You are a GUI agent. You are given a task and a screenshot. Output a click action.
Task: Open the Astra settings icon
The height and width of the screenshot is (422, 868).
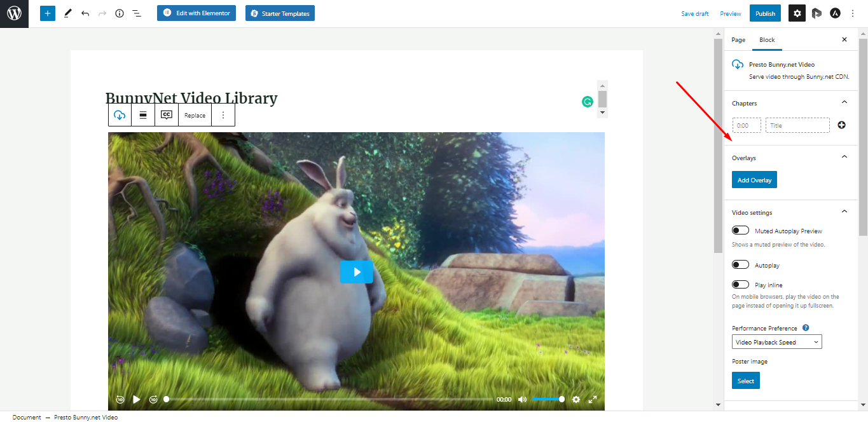click(835, 13)
